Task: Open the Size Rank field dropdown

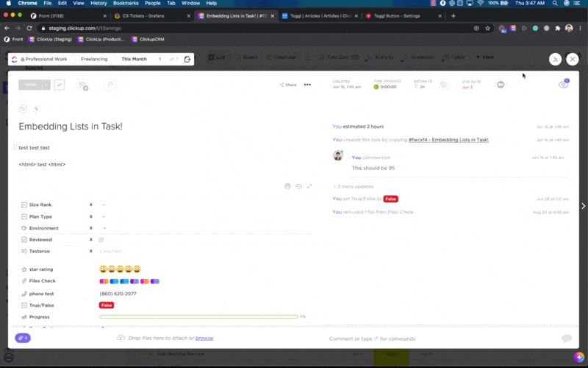Action: click(x=104, y=205)
